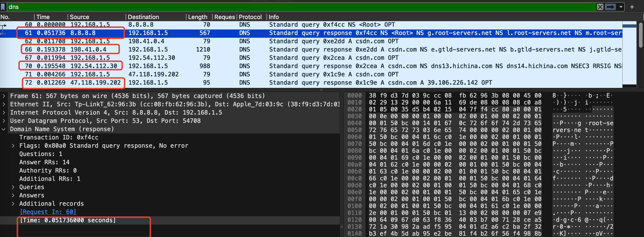Sort by the Time column header

(x=51, y=17)
